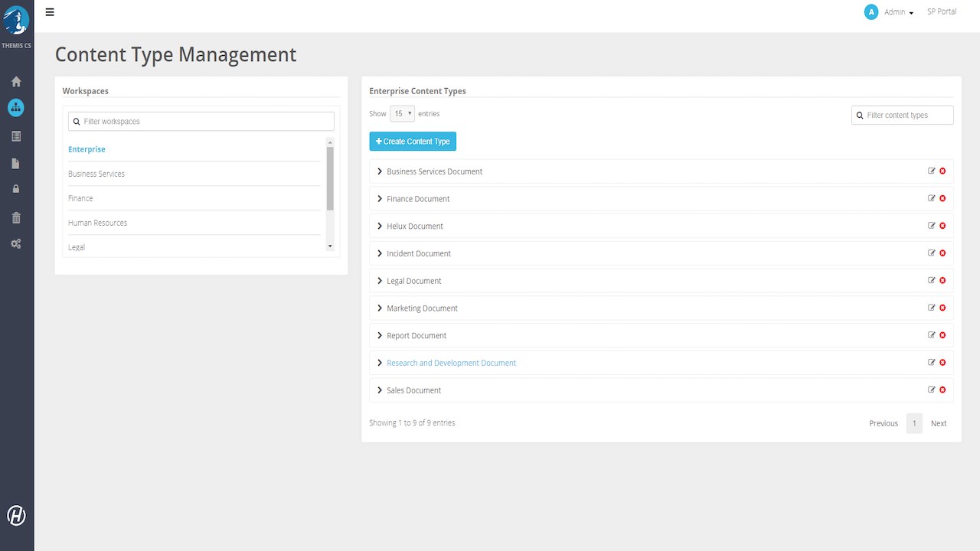This screenshot has height=551, width=980.
Task: Select the Finance workspace
Action: [80, 198]
